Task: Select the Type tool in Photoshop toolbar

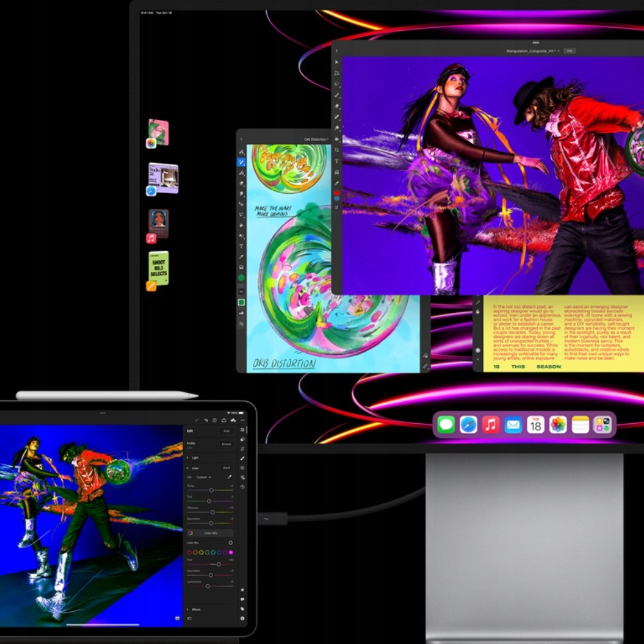Action: tap(337, 161)
